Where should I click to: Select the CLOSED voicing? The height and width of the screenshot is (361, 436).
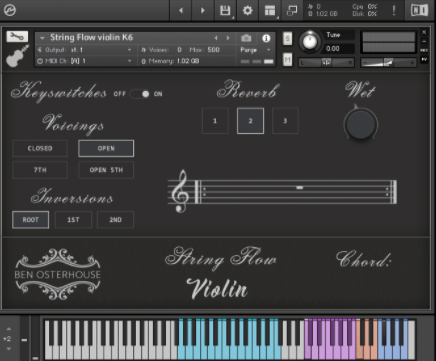pos(40,148)
